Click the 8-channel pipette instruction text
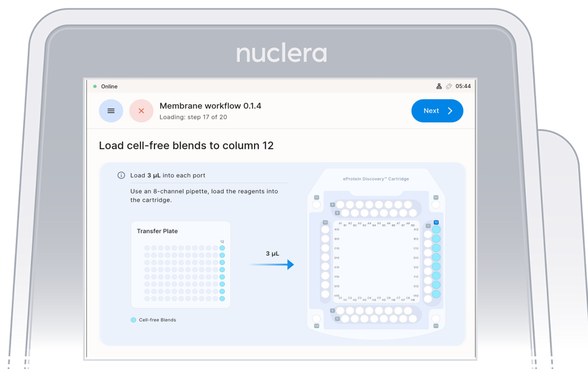588x375 pixels. (x=204, y=196)
